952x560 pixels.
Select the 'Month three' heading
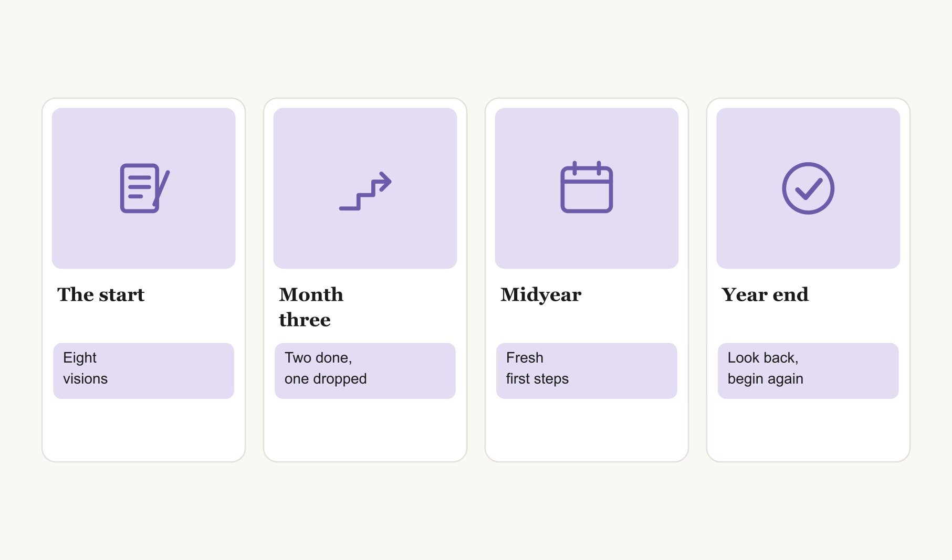point(311,307)
